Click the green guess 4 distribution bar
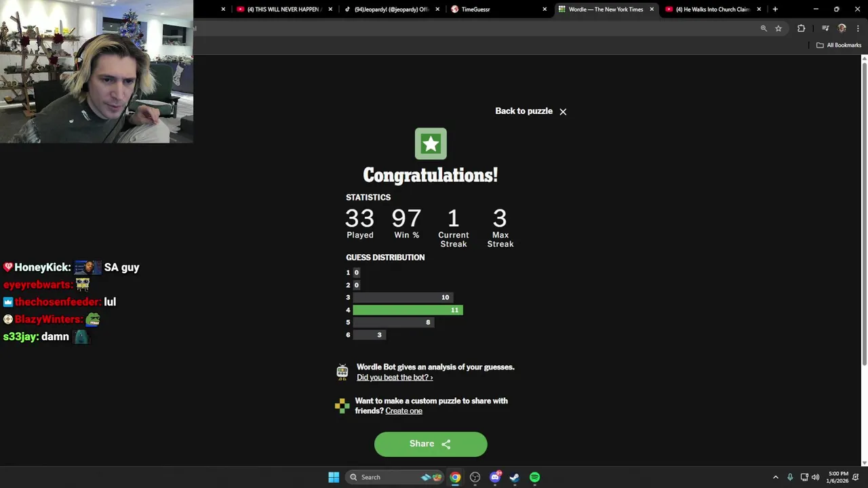The image size is (868, 488). click(x=408, y=310)
